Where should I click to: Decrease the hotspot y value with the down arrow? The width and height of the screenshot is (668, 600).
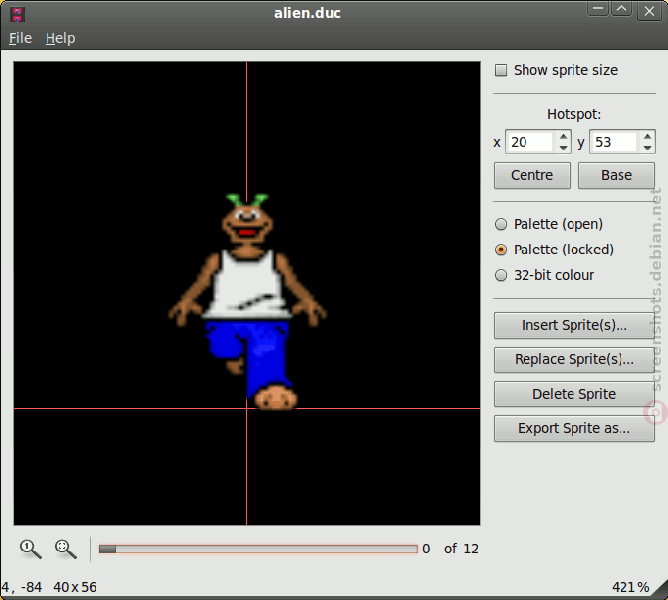click(x=647, y=147)
